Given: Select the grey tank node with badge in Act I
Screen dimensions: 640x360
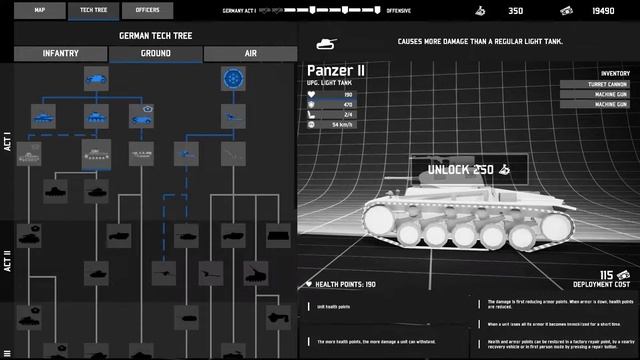Looking at the screenshot, I should pyautogui.click(x=29, y=154).
